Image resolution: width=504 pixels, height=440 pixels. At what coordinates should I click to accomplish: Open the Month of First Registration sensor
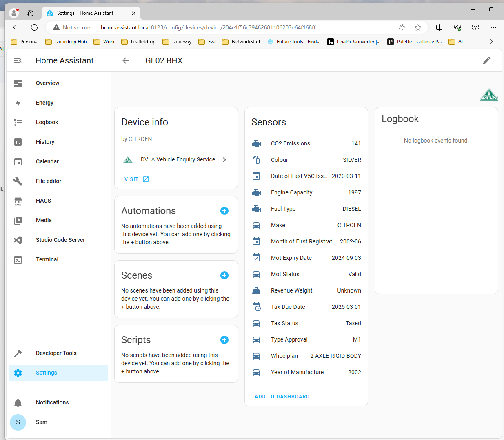(306, 241)
